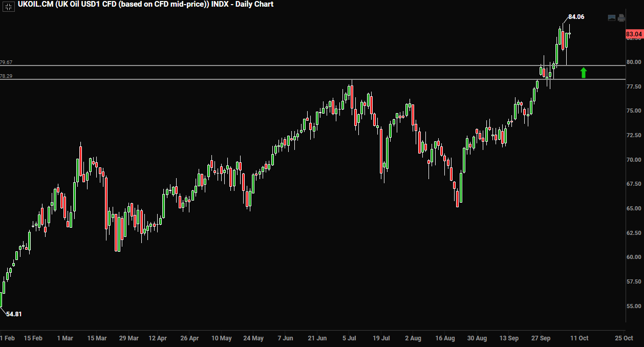Click the 15 Feb date label
Screen dimensions: 644x347
tap(34, 338)
